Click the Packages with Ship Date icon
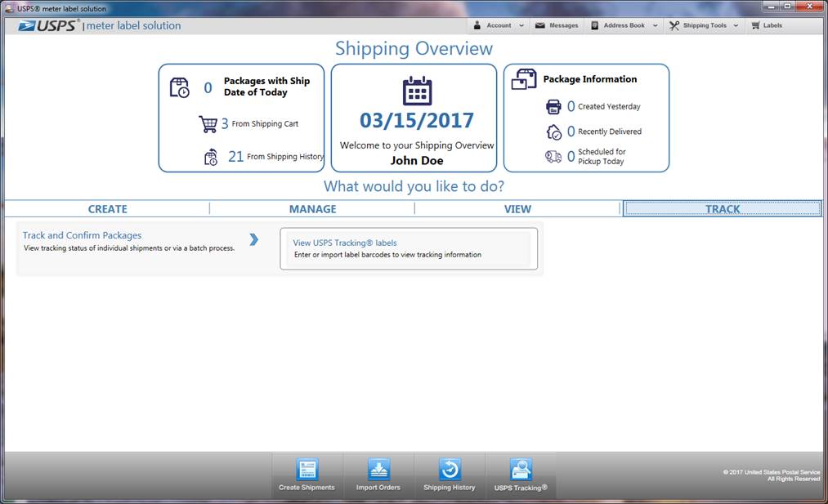 click(179, 87)
